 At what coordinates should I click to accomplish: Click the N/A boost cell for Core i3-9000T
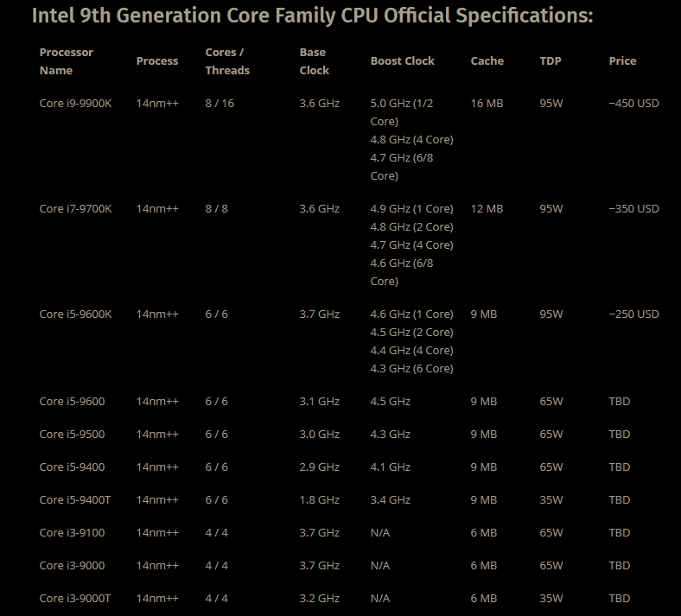tap(380, 599)
